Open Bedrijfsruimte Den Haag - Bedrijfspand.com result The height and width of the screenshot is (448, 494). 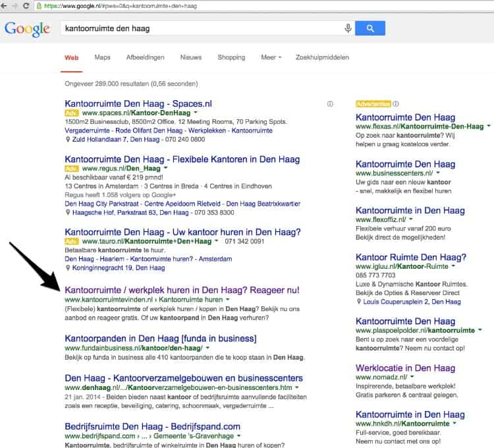click(153, 426)
